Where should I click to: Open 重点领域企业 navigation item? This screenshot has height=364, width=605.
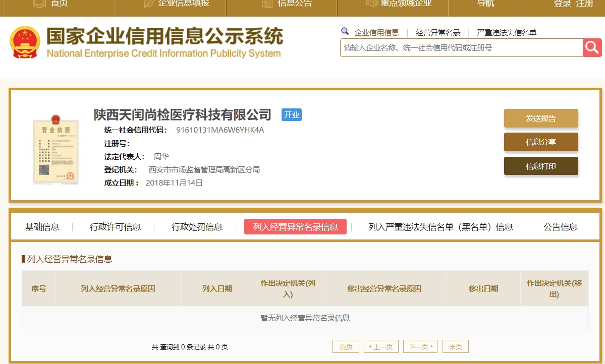(406, 4)
